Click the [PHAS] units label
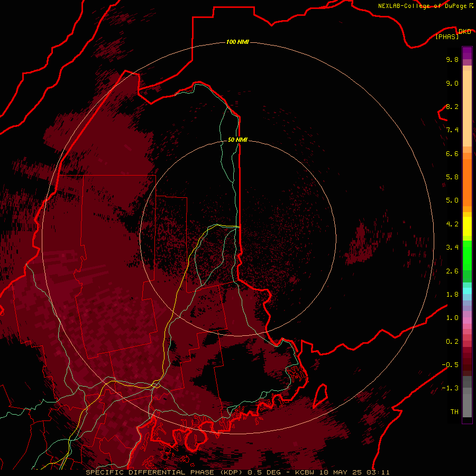This screenshot has height=476, width=476. click(447, 36)
